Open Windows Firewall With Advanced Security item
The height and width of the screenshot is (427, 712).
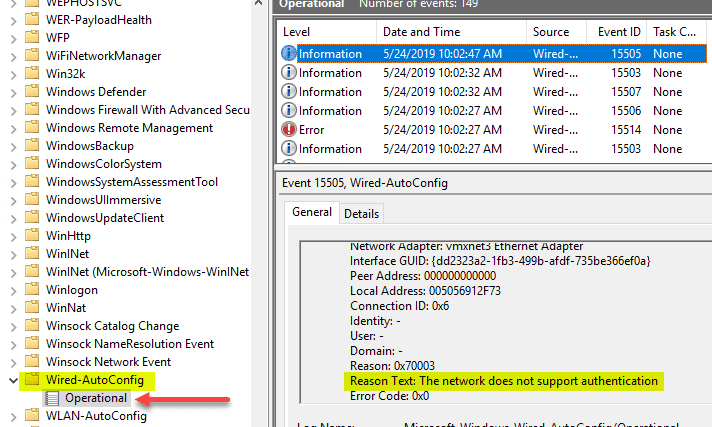pyautogui.click(x=147, y=110)
